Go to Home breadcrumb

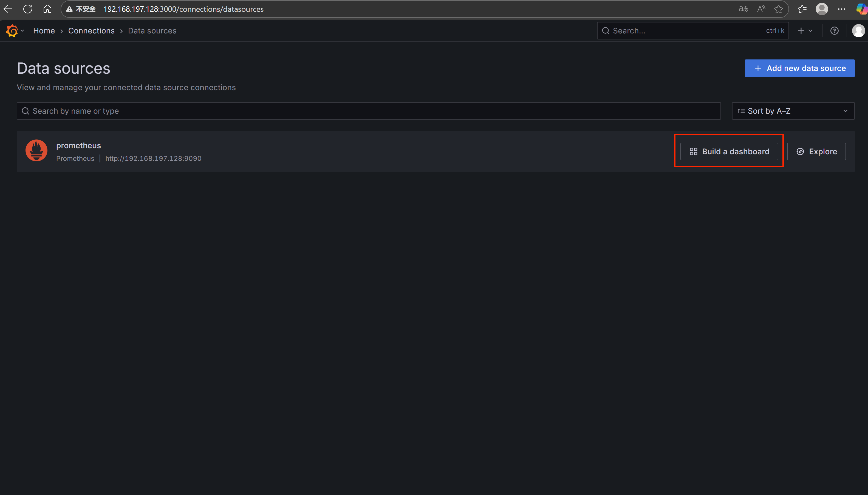[x=44, y=31]
